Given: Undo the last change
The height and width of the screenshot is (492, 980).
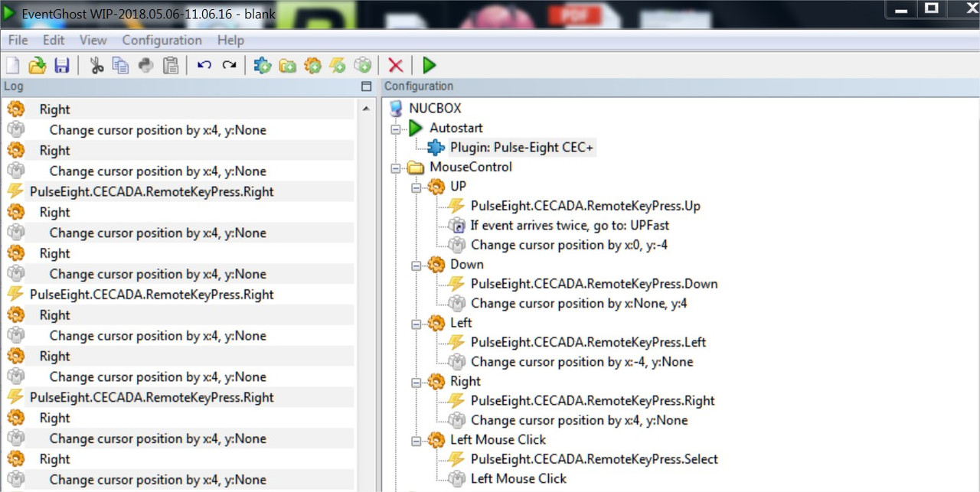Looking at the screenshot, I should coord(204,66).
